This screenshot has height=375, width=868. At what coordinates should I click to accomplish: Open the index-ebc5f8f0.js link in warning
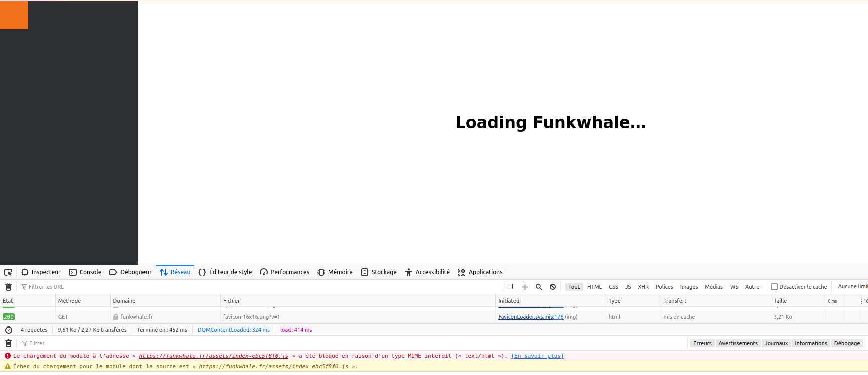pyautogui.click(x=273, y=366)
